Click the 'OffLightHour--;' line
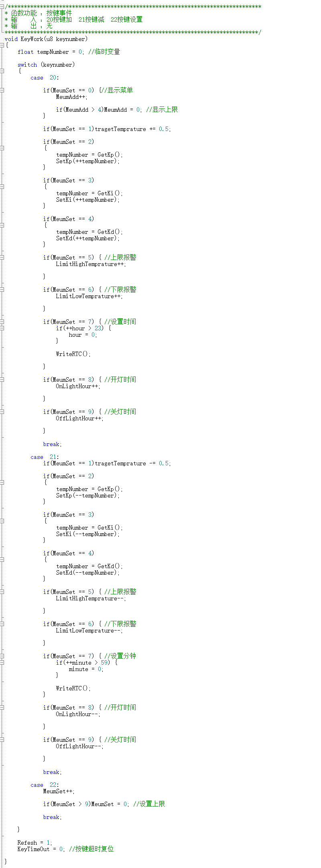Image resolution: width=321 pixels, height=868 pixels. [80, 746]
